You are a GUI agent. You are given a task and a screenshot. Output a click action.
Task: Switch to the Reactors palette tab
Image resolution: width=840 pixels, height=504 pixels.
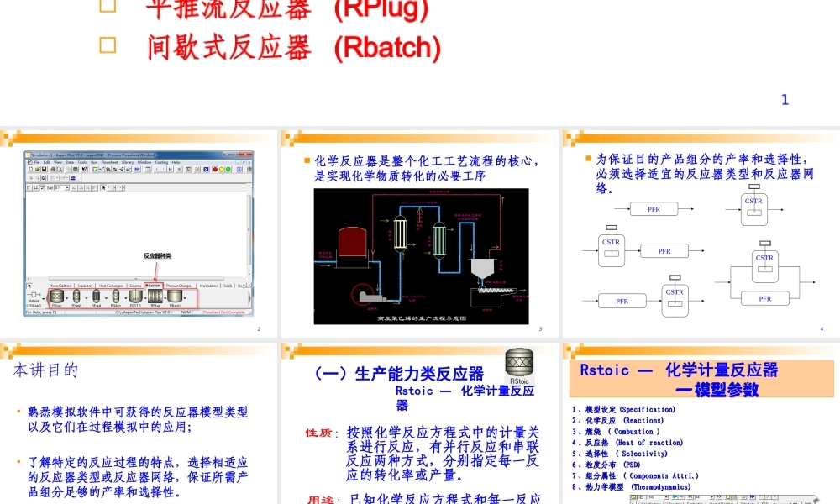(x=153, y=286)
